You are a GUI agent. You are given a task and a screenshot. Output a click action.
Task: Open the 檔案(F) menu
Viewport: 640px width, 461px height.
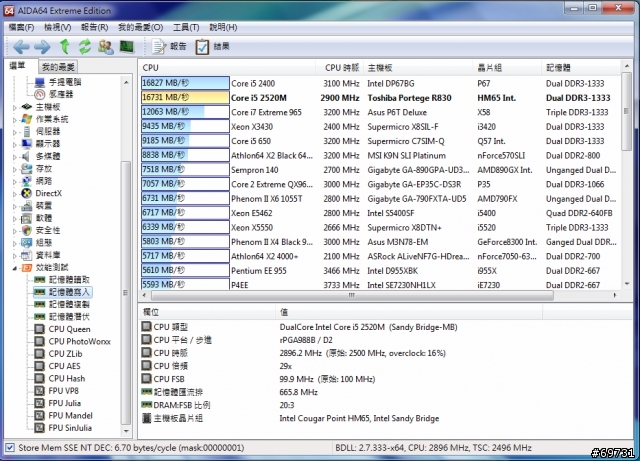pyautogui.click(x=21, y=27)
